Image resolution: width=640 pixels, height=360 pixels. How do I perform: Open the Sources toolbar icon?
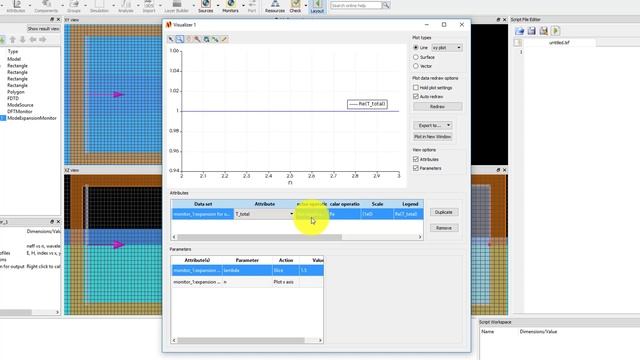(206, 6)
